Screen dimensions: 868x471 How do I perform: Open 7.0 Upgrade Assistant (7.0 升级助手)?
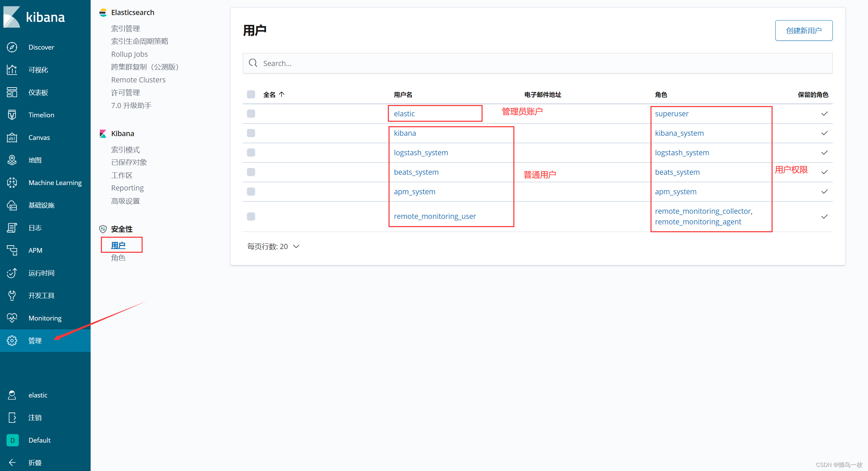[131, 105]
